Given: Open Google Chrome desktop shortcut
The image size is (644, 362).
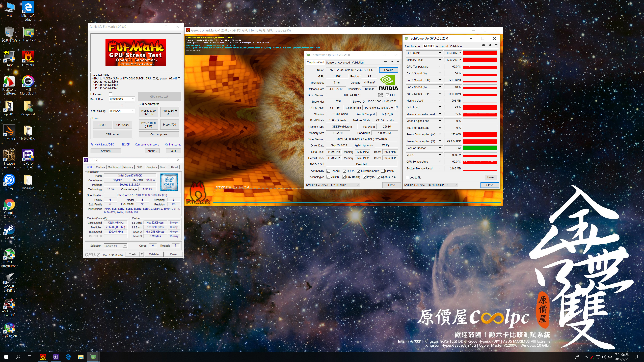Looking at the screenshot, I should pos(9,208).
